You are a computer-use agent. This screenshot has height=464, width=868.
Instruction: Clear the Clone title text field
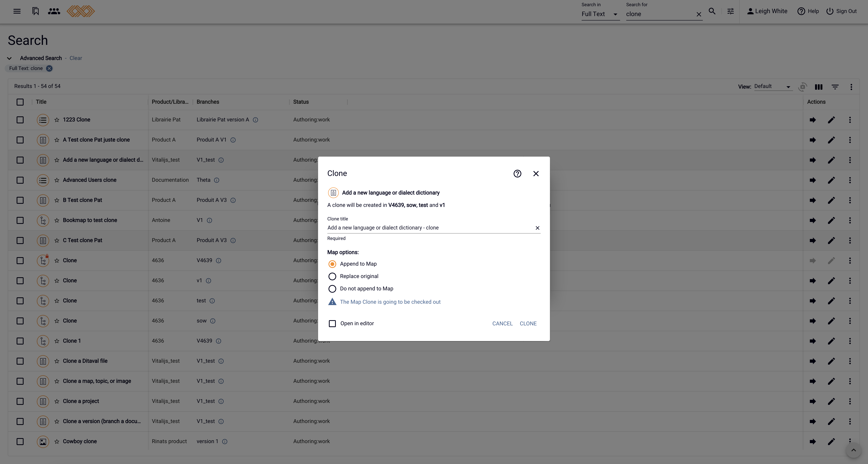537,228
